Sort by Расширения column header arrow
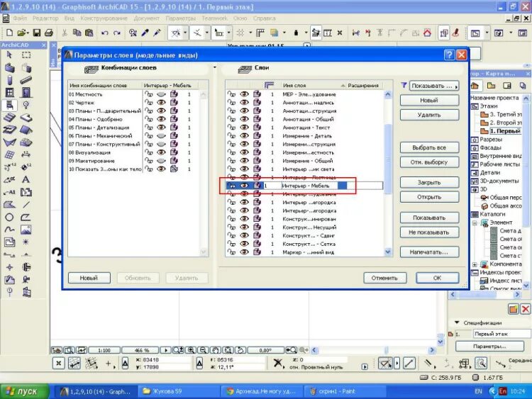This screenshot has width=532, height=399. [343, 86]
